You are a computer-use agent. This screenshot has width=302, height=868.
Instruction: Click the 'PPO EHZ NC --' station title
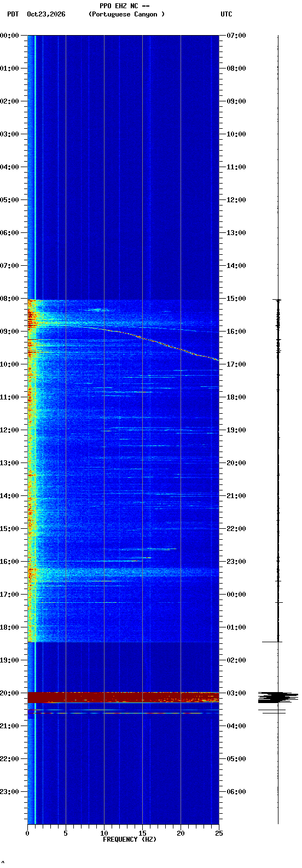[125, 6]
